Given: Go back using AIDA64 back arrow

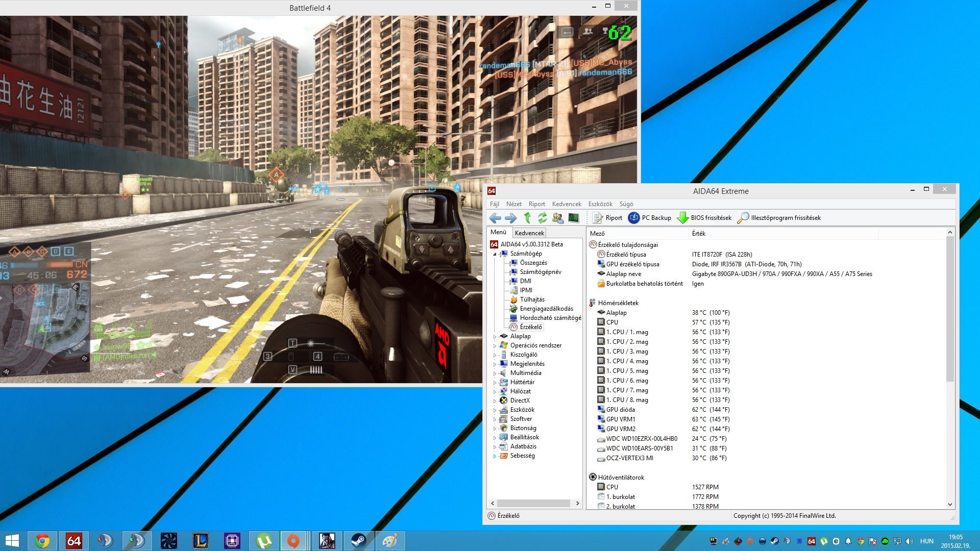Looking at the screenshot, I should [x=495, y=218].
